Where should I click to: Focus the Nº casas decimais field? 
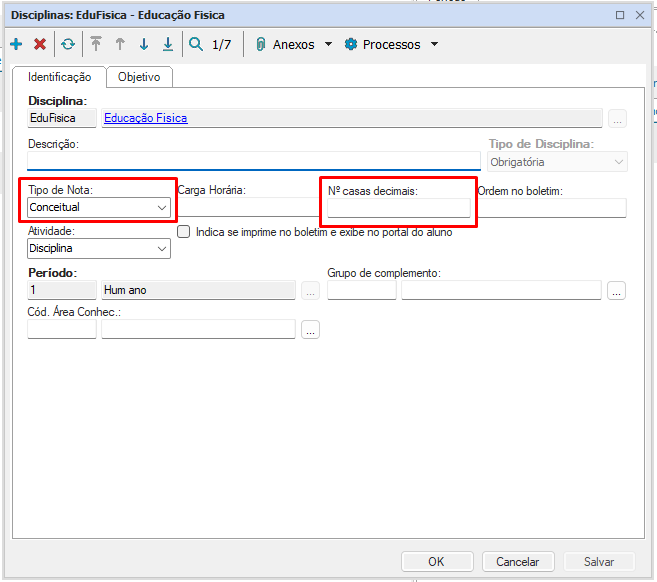(398, 208)
